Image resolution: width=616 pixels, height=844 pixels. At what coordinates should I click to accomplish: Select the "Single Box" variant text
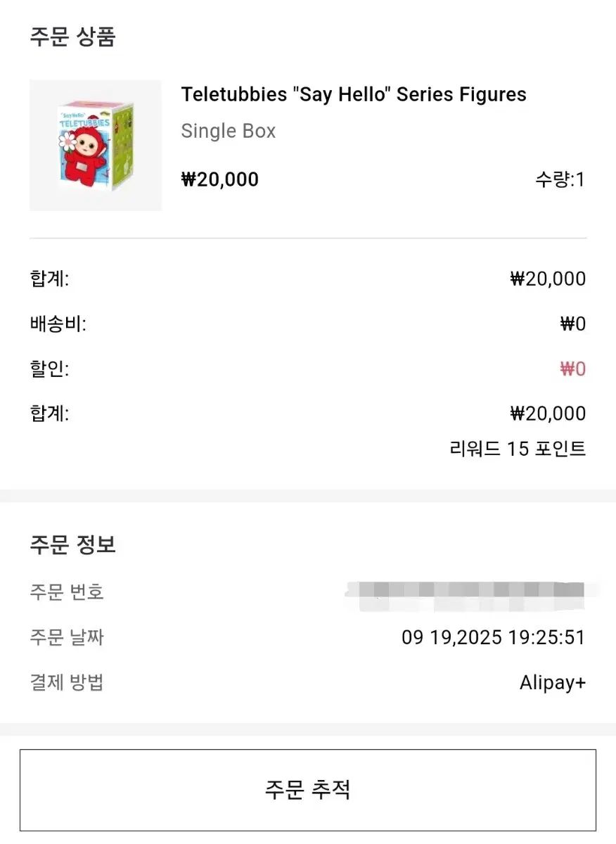click(229, 132)
